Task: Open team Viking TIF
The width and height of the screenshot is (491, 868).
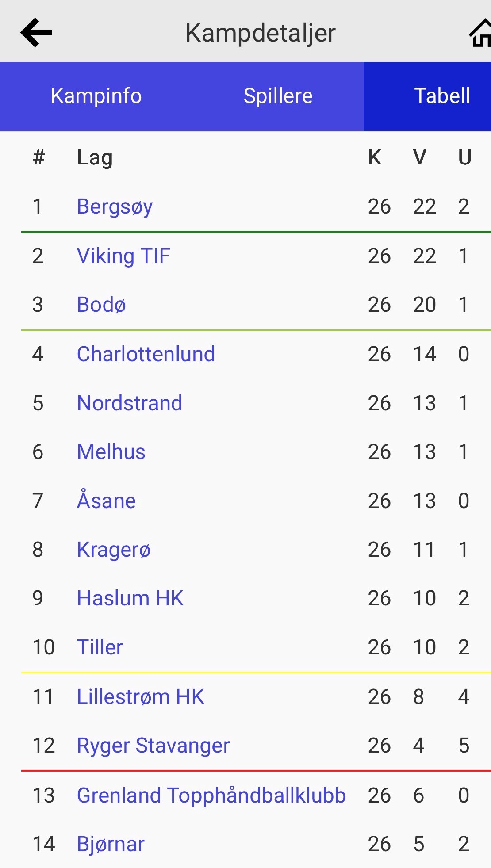Action: pos(123,256)
